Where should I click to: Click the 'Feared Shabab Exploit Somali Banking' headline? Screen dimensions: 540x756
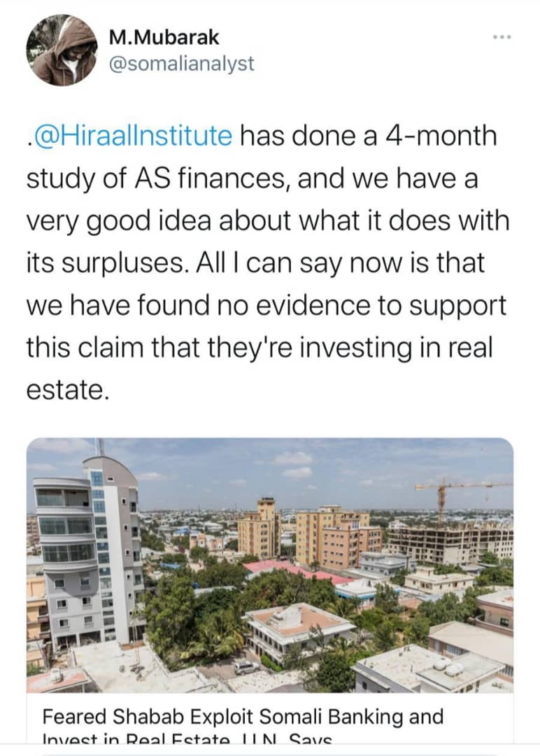coord(243,717)
